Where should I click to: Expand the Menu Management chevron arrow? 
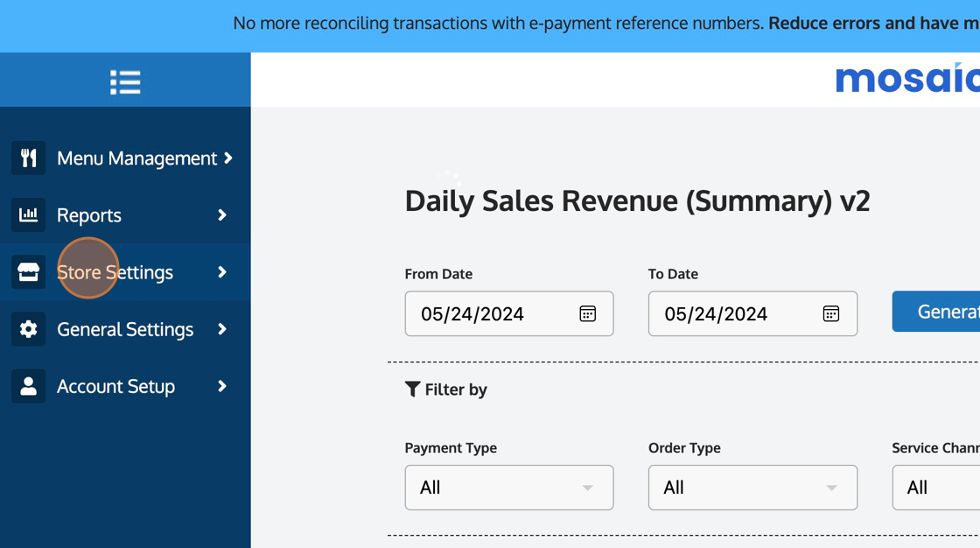click(x=228, y=158)
